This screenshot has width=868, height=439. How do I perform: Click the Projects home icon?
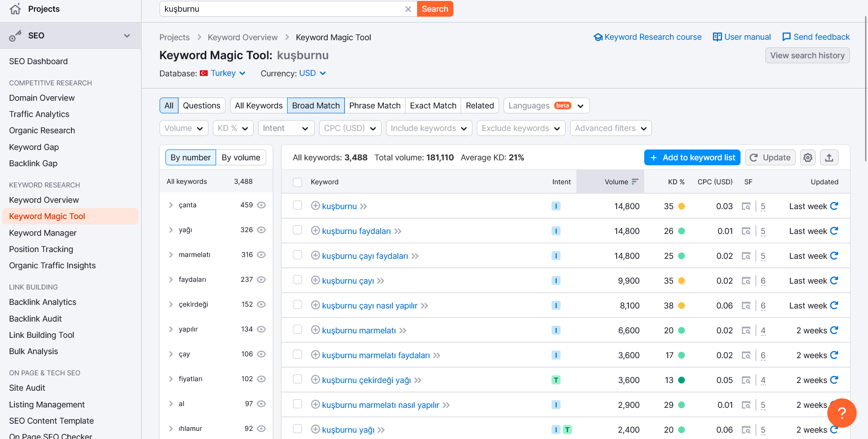(15, 9)
